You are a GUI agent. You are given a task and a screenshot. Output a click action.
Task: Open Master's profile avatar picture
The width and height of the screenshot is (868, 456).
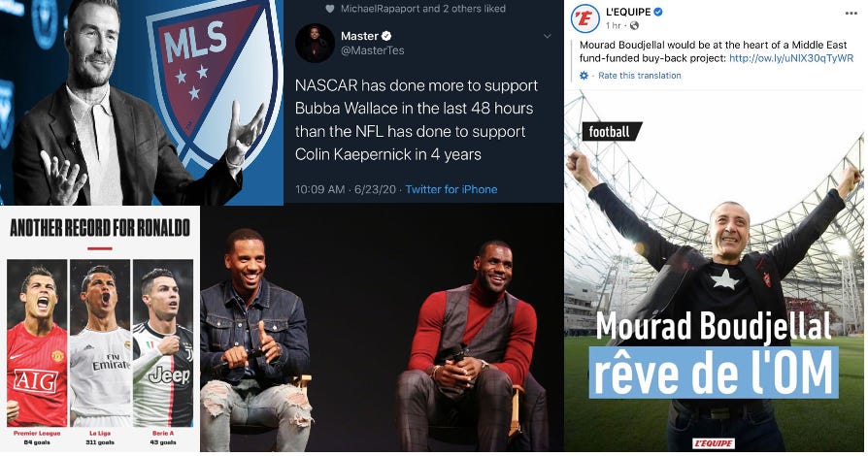coord(315,44)
